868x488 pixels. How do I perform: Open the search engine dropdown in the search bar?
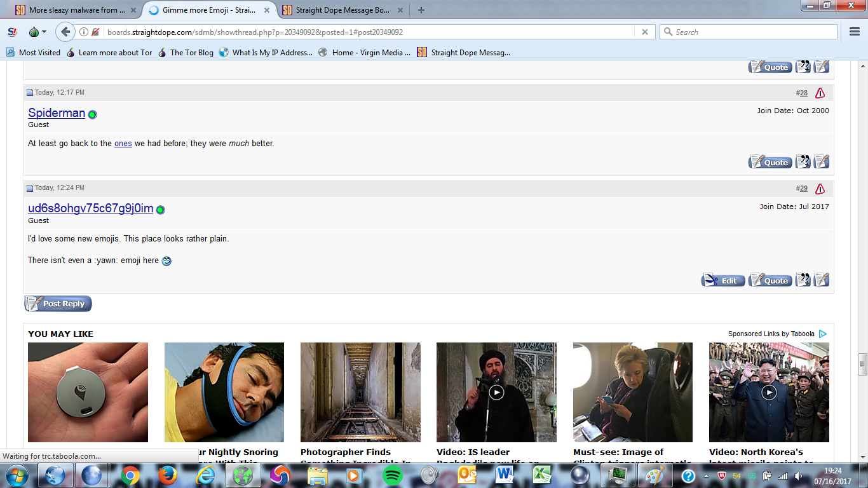click(667, 31)
